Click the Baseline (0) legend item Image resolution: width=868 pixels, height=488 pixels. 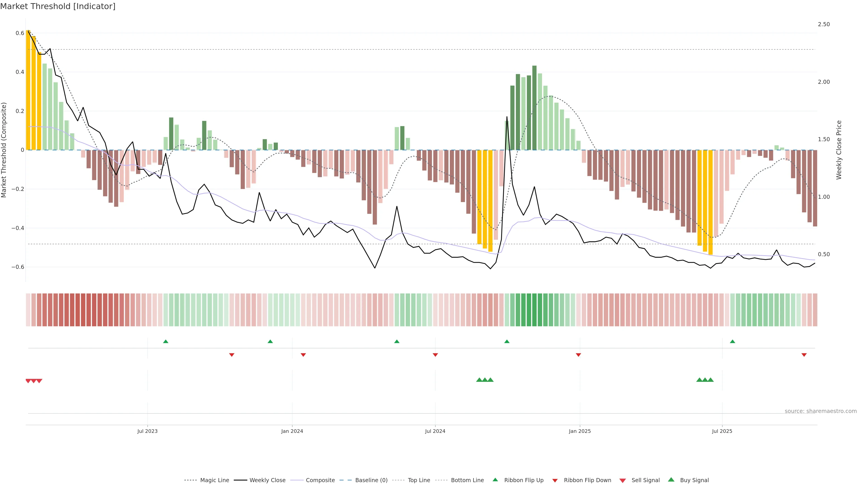[x=371, y=480]
